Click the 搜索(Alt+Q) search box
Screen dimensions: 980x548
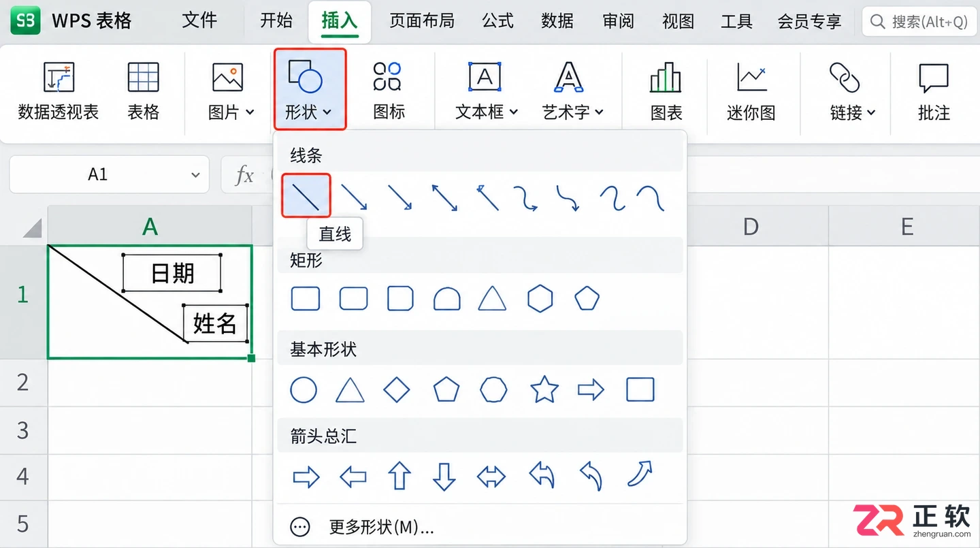click(920, 22)
